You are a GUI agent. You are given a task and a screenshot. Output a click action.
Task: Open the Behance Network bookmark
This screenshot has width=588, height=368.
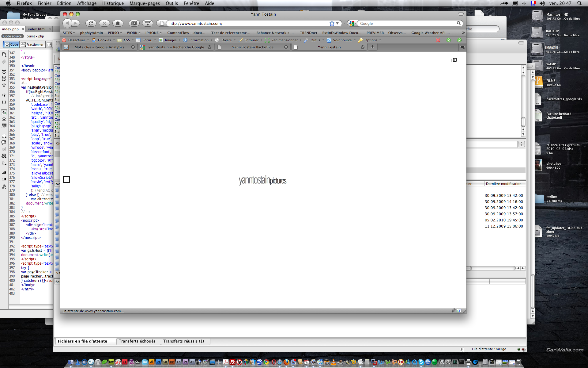275,33
